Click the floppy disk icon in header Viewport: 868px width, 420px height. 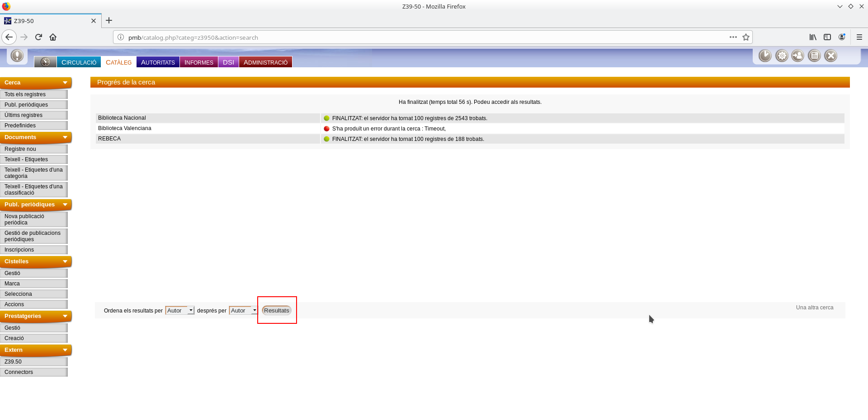pos(814,56)
